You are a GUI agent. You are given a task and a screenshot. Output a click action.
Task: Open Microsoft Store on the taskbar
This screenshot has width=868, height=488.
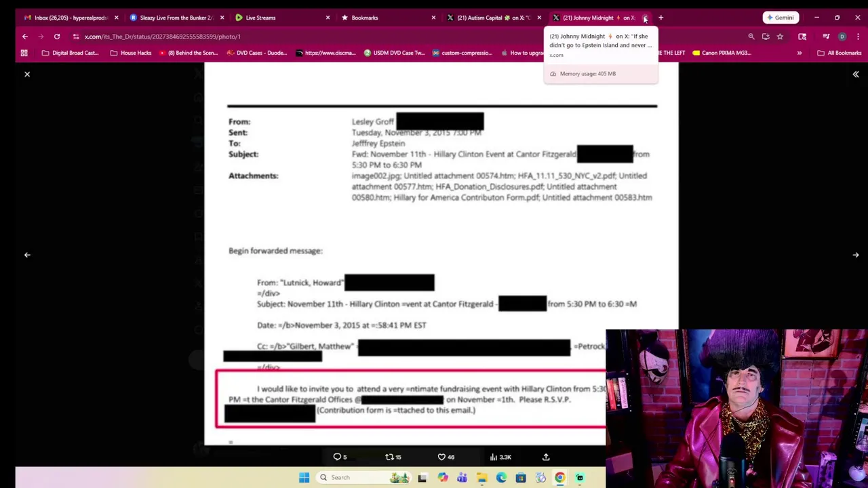point(521,478)
